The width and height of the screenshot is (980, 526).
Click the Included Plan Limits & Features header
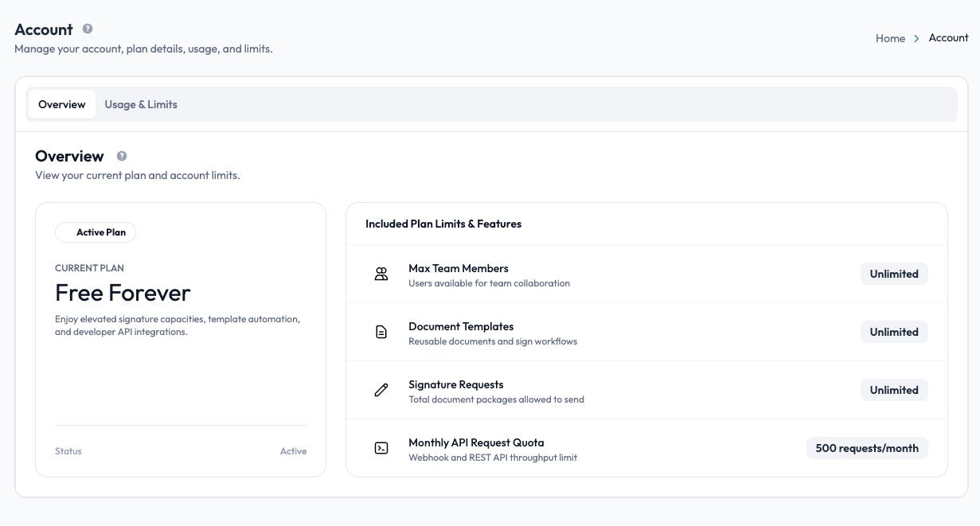(443, 224)
